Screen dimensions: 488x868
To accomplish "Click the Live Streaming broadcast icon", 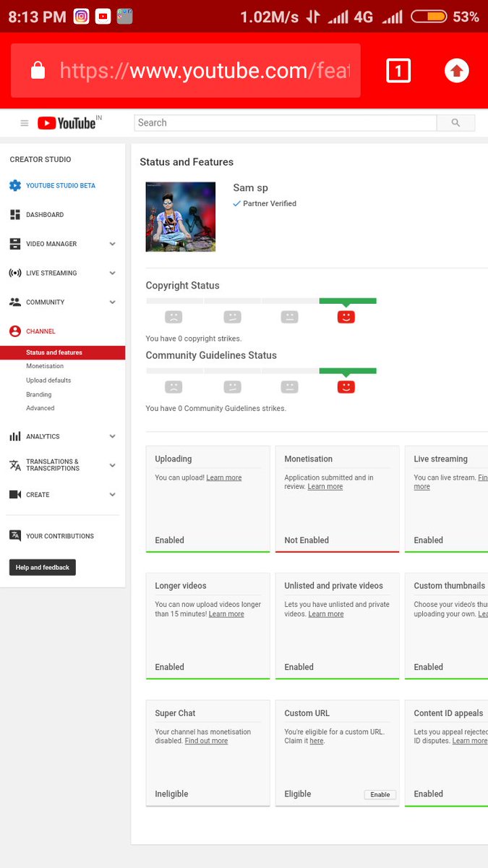I will click(x=14, y=273).
